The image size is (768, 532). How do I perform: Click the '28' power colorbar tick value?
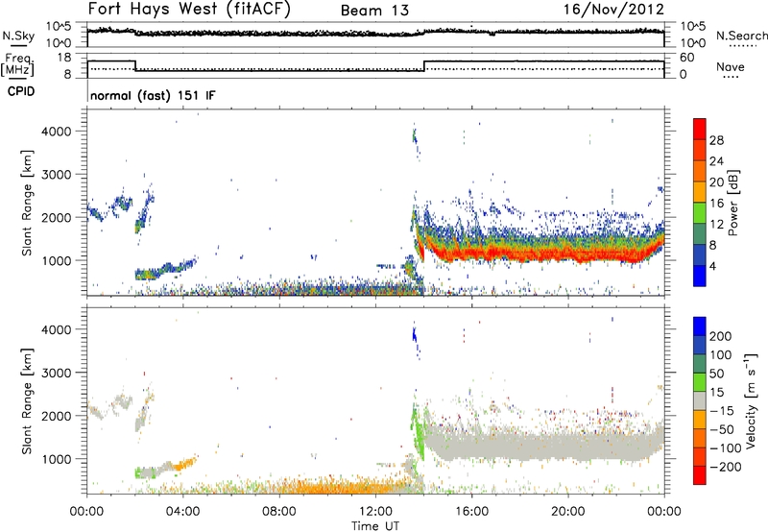coord(716,140)
